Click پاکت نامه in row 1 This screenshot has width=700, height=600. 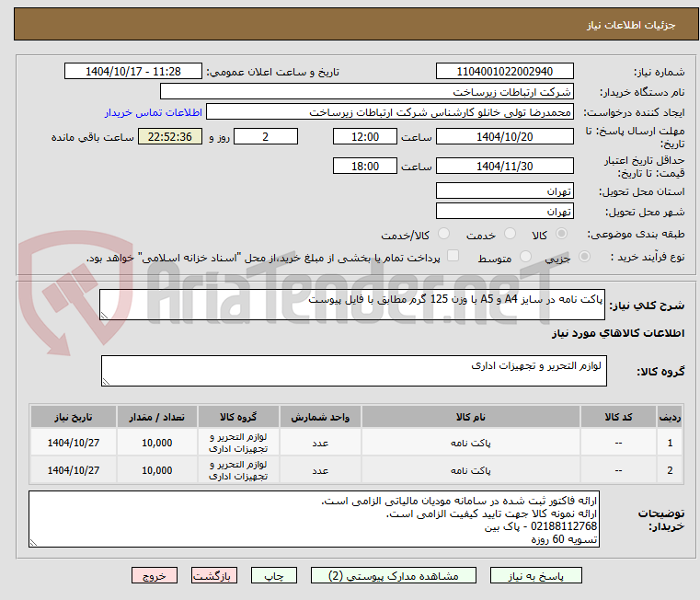click(x=471, y=443)
